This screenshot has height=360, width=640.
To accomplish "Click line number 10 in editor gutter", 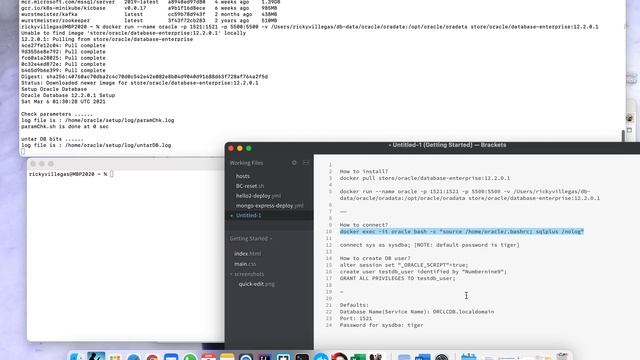I will (329, 231).
